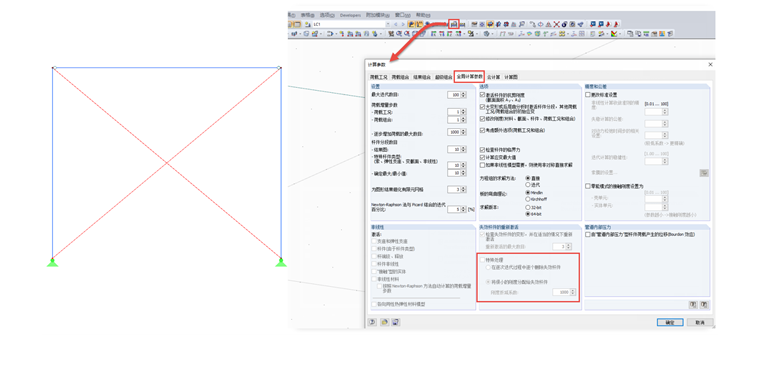Click the red X icon in toolbar

point(557,24)
